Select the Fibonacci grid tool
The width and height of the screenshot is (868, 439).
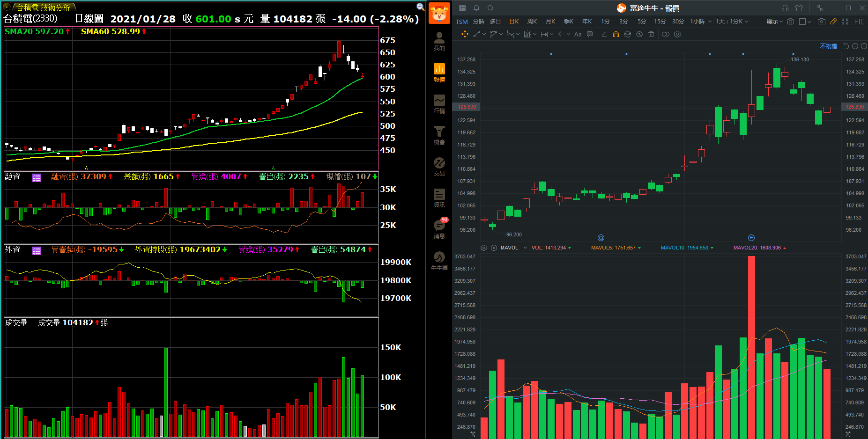pyautogui.click(x=527, y=34)
